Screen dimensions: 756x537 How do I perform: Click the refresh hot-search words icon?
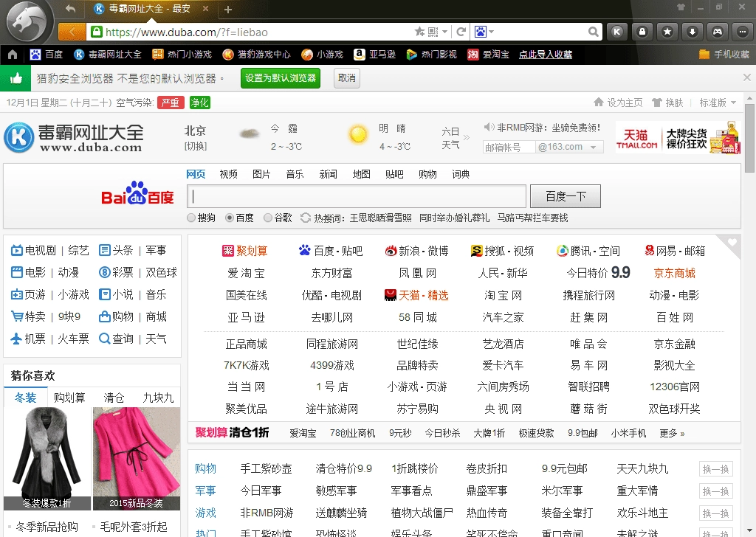[x=305, y=218]
